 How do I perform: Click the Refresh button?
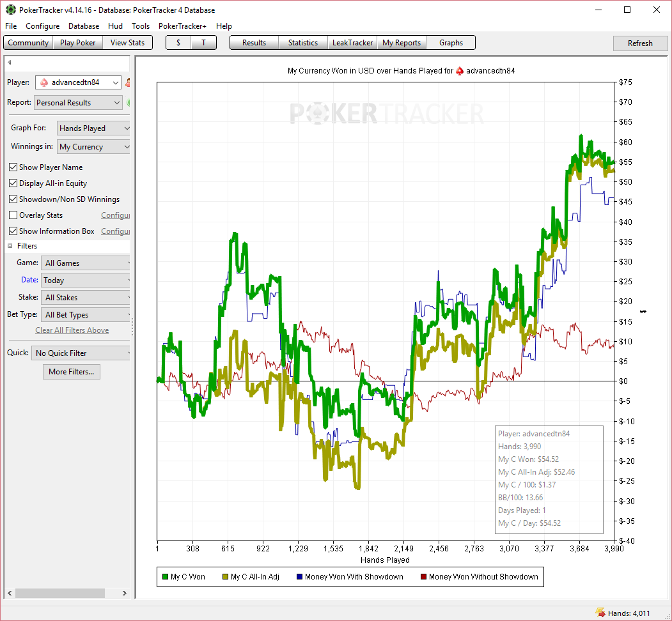coord(640,43)
